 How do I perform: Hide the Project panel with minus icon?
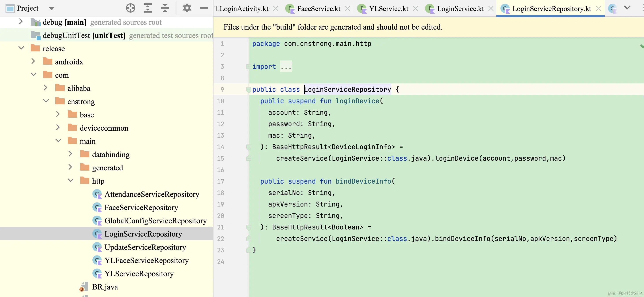click(204, 8)
